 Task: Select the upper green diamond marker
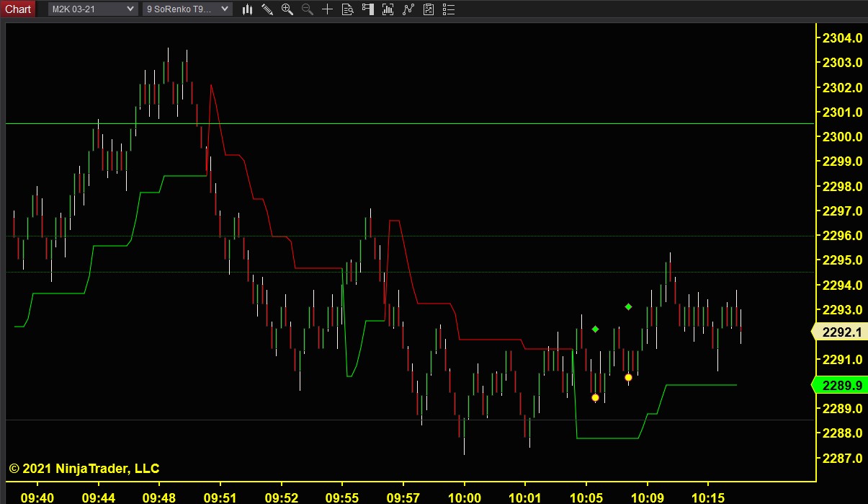(x=628, y=307)
